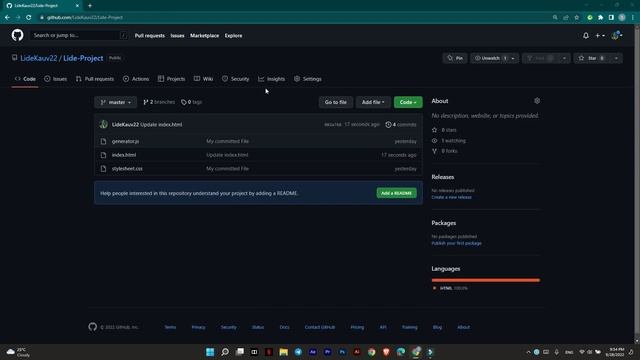Viewport: 640px width, 360px height.
Task: Open Pull requests in top navigation
Action: (150, 36)
